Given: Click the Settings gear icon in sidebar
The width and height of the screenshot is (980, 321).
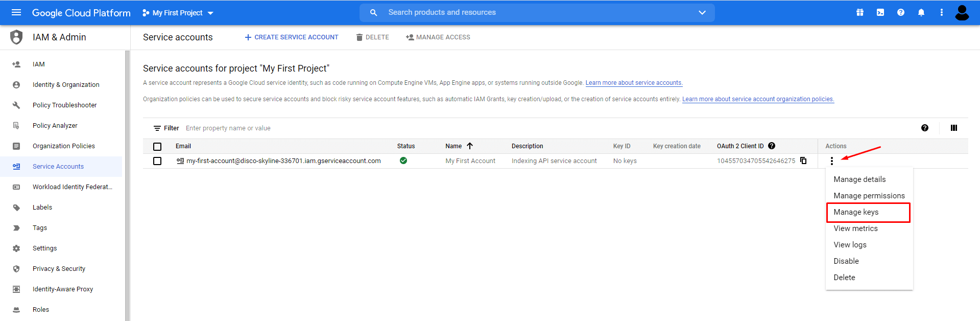Looking at the screenshot, I should [16, 248].
